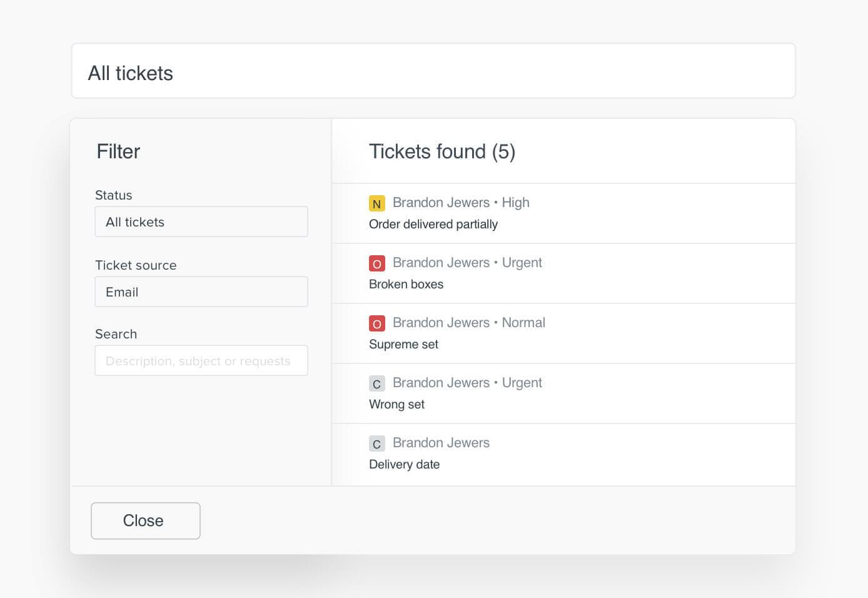
Task: Open the Status dropdown showing All tickets
Action: tap(201, 221)
